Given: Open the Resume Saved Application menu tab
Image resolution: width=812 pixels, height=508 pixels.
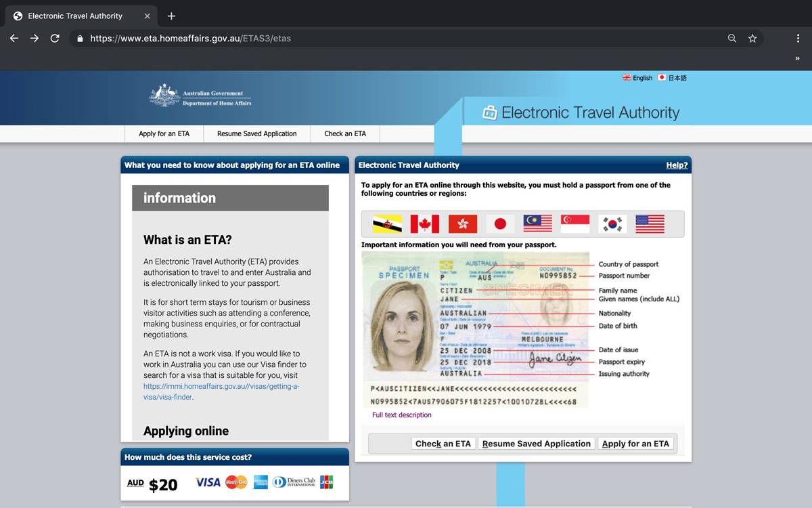Looking at the screenshot, I should (x=256, y=133).
